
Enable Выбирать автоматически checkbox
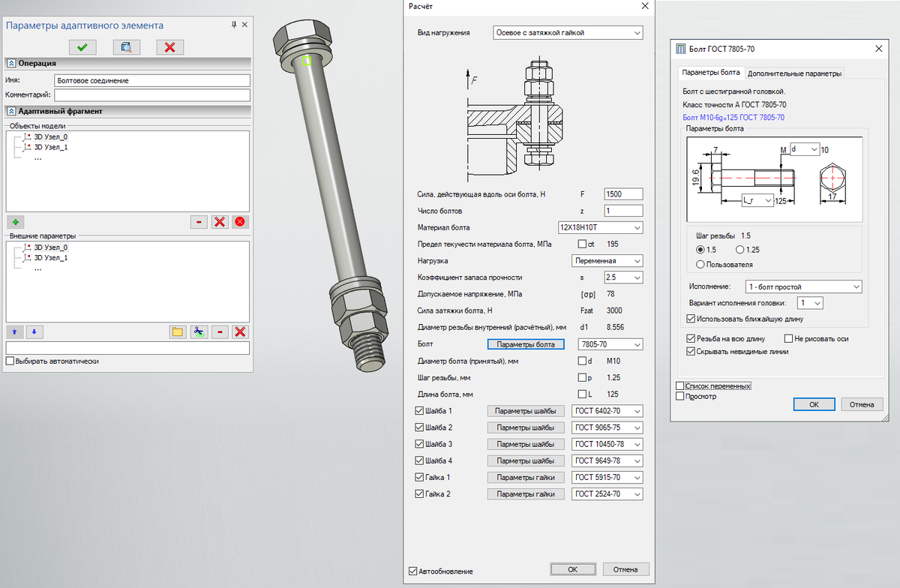(10, 361)
